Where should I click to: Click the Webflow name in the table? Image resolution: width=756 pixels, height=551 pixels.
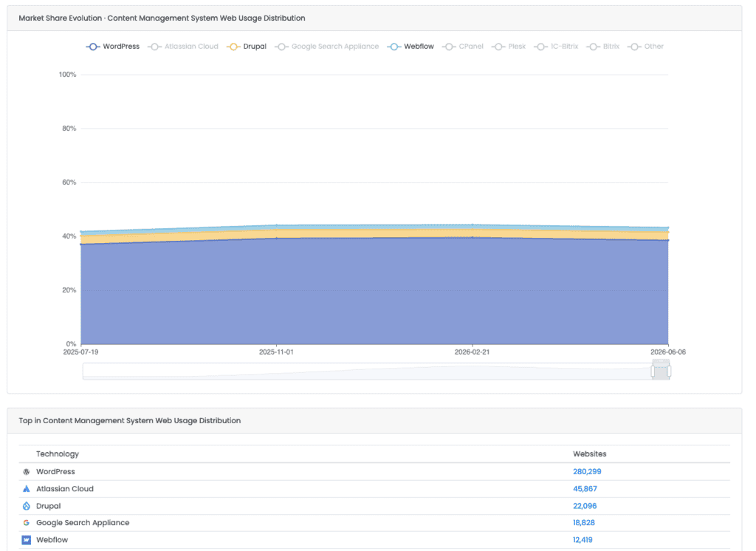(x=52, y=540)
